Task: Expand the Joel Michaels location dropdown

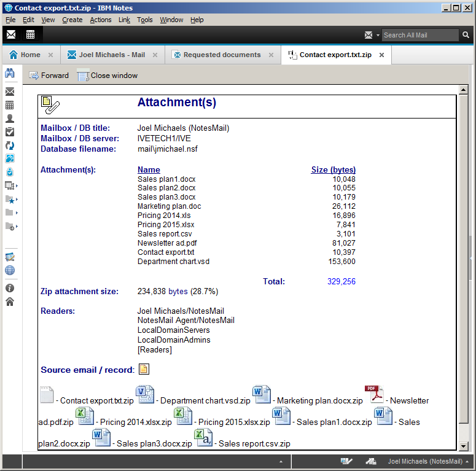Action: 467,462
